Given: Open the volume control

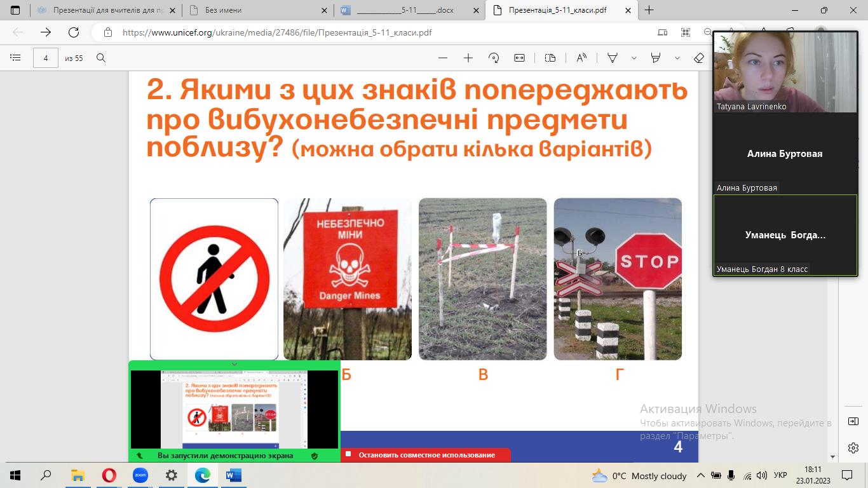Looking at the screenshot, I should click(762, 475).
